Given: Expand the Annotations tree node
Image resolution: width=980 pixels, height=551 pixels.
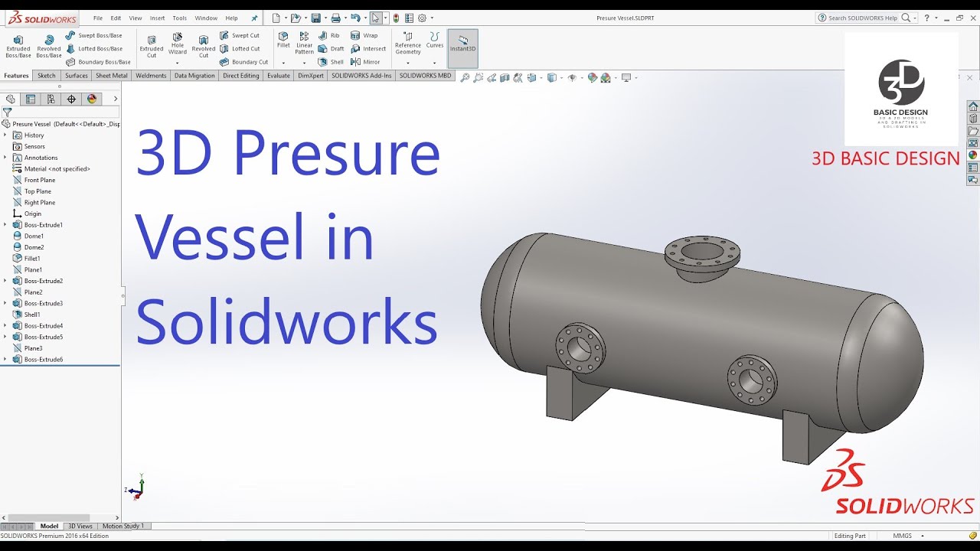Looking at the screenshot, I should coord(5,158).
